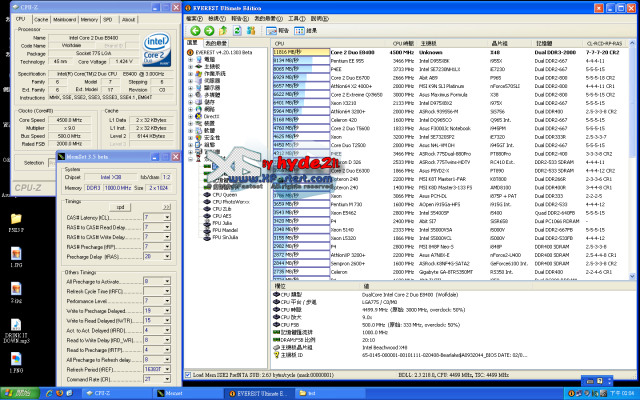Select the DRINK IT DOWN.mp3 desktop file
This screenshot has width=640, height=400.
click(16, 331)
